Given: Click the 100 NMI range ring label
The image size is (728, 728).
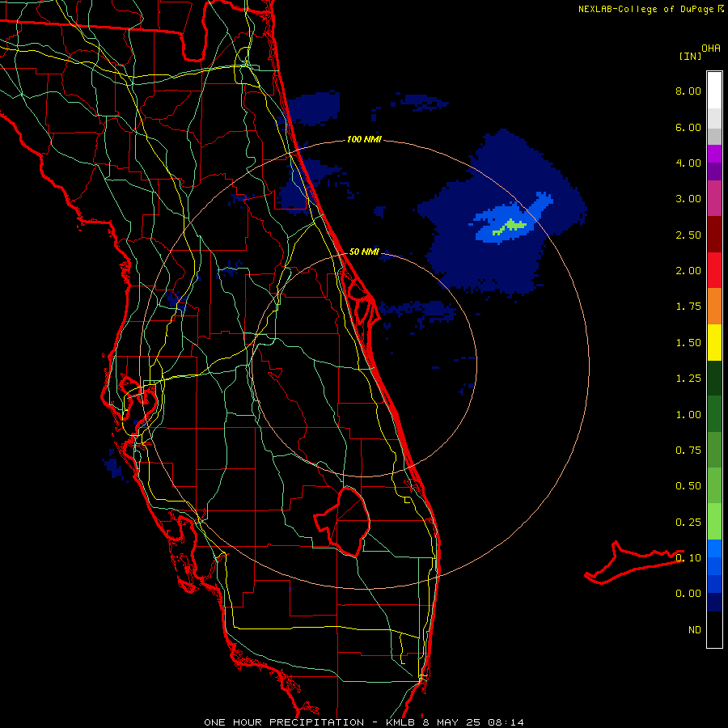Looking at the screenshot, I should pos(364,139).
